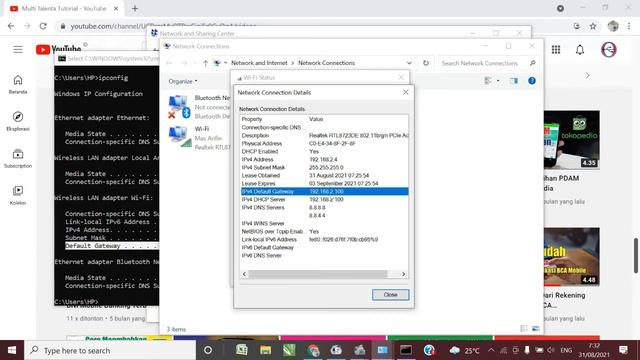Select the IPv4 Address row
640x360 pixels.
[x=324, y=159]
